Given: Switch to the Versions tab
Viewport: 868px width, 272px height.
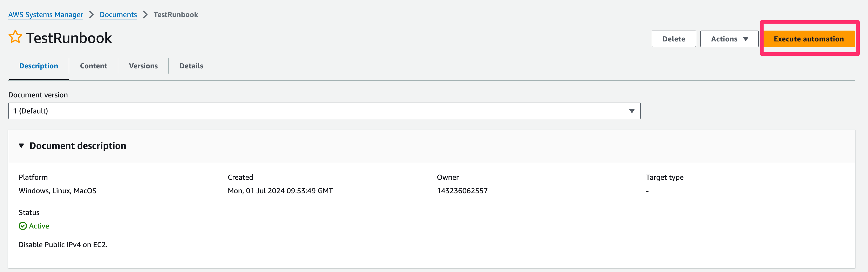Looking at the screenshot, I should click(143, 66).
